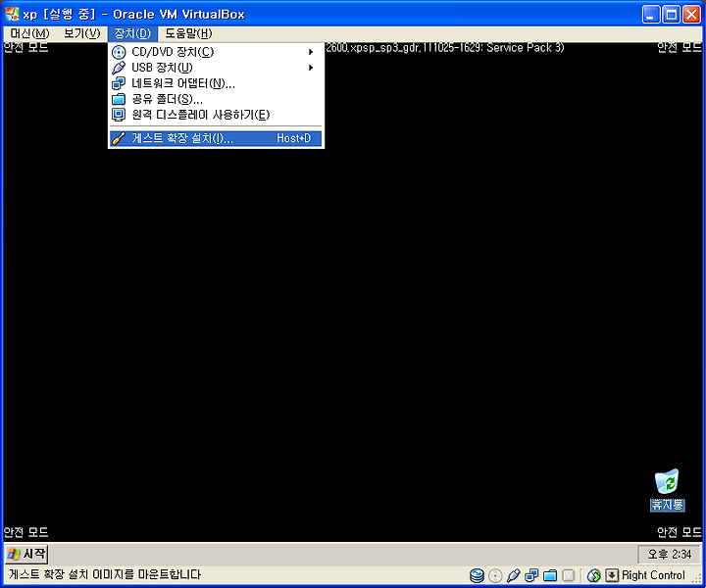Screen dimensions: 706x588
Task: Open the 도움말(H) menu
Action: (188, 33)
